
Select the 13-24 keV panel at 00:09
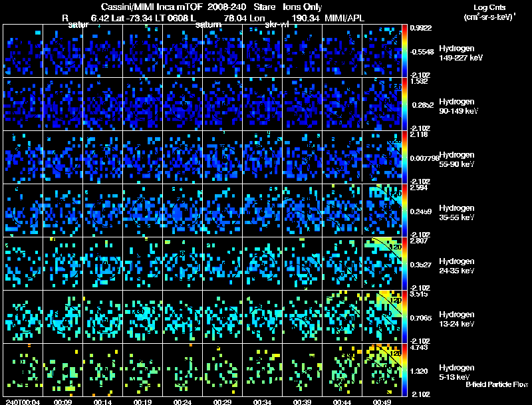[63, 317]
